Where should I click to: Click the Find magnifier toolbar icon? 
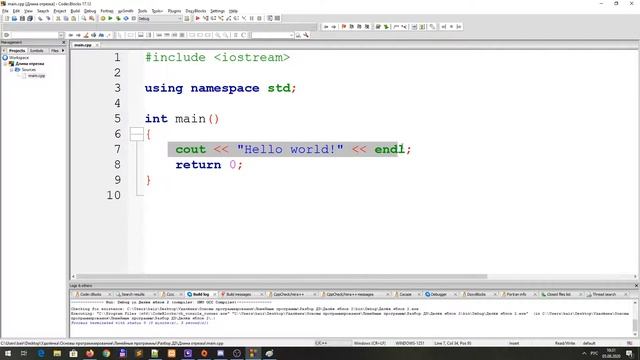[x=84, y=18]
